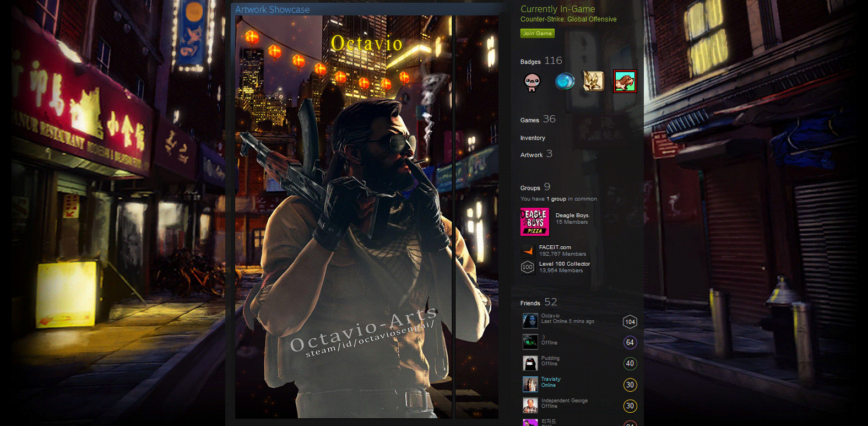Open the Artwork 3 link

click(x=536, y=154)
